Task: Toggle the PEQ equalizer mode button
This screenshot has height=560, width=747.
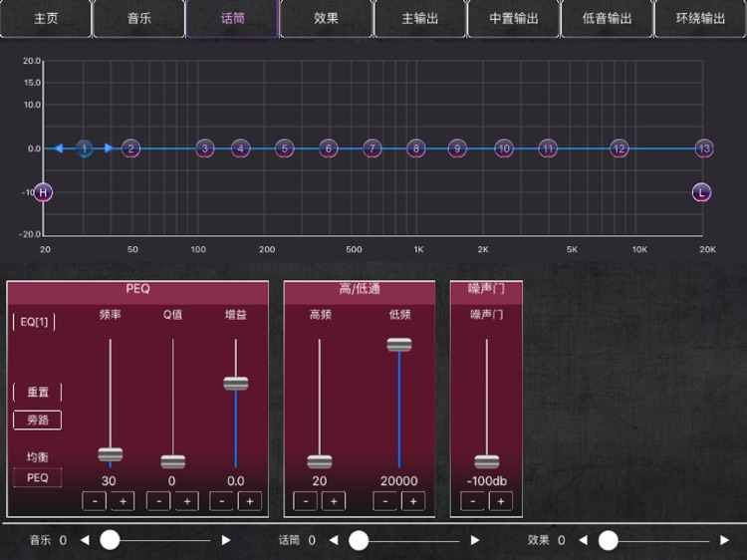Action: tap(37, 477)
